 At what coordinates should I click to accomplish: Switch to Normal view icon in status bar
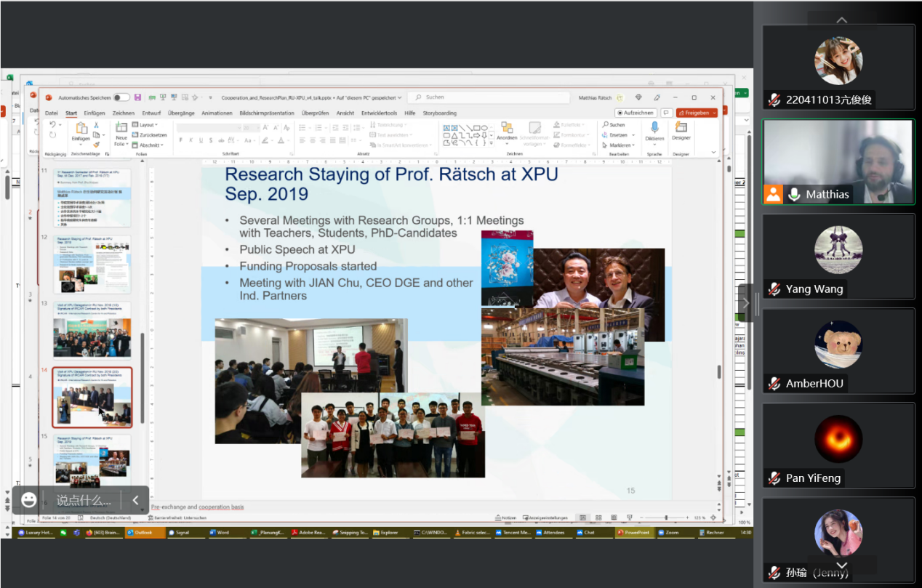pyautogui.click(x=582, y=517)
